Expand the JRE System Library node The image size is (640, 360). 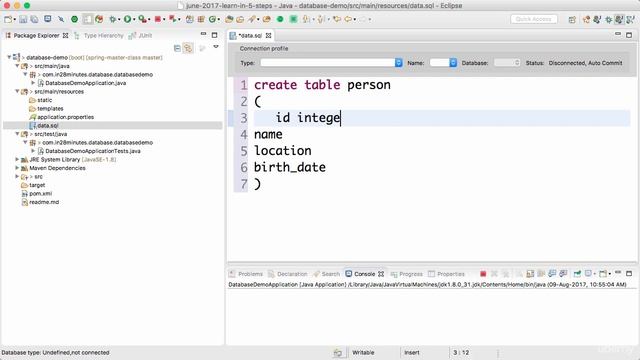(17, 159)
